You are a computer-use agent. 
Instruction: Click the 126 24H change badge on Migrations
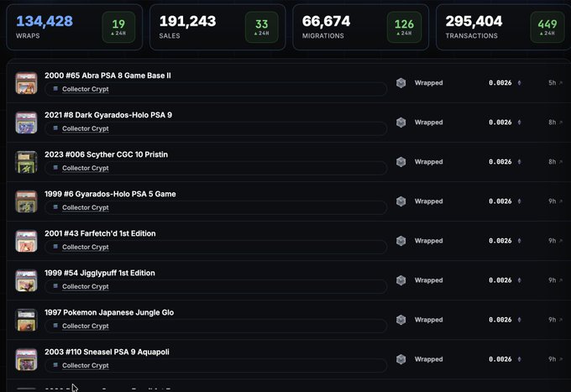pyautogui.click(x=404, y=27)
